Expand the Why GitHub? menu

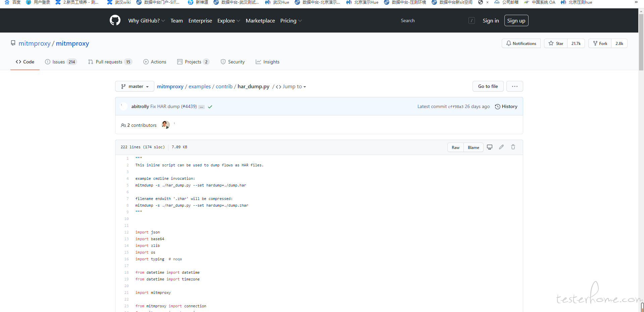(x=146, y=20)
